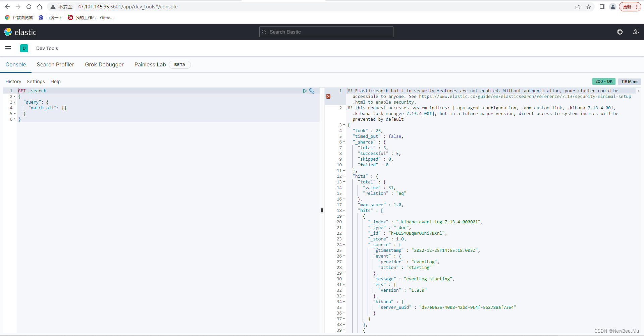Go to browser home page
644x336 pixels.
click(x=40, y=7)
